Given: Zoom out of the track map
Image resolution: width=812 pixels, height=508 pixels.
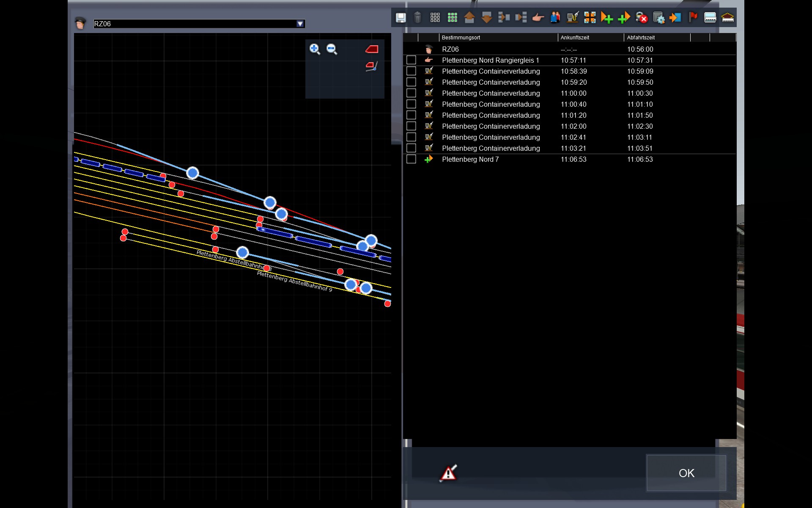Looking at the screenshot, I should point(332,49).
